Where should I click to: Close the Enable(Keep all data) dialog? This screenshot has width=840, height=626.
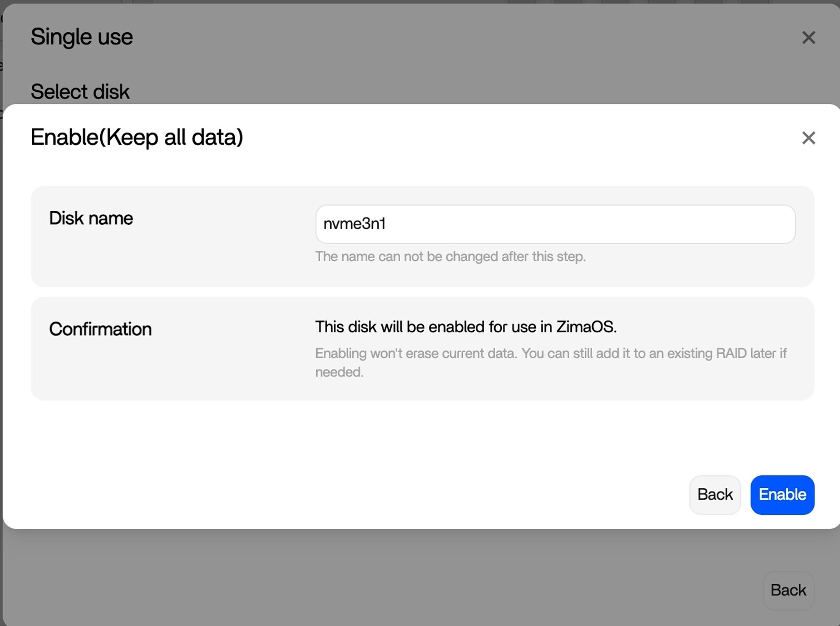808,138
